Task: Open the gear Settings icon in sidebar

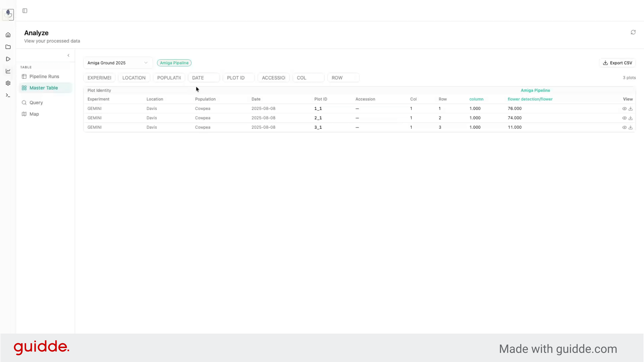Action: 8,83
